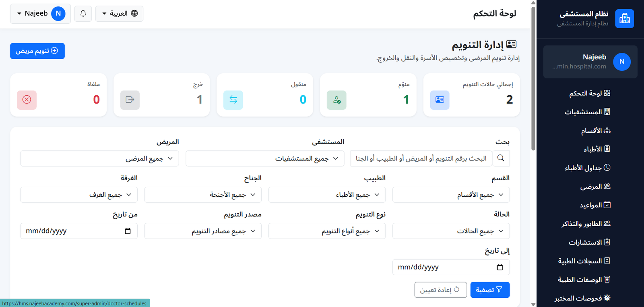The image size is (644, 307).
Task: Open جداول الأطباء sidebar item
Action: tap(587, 167)
